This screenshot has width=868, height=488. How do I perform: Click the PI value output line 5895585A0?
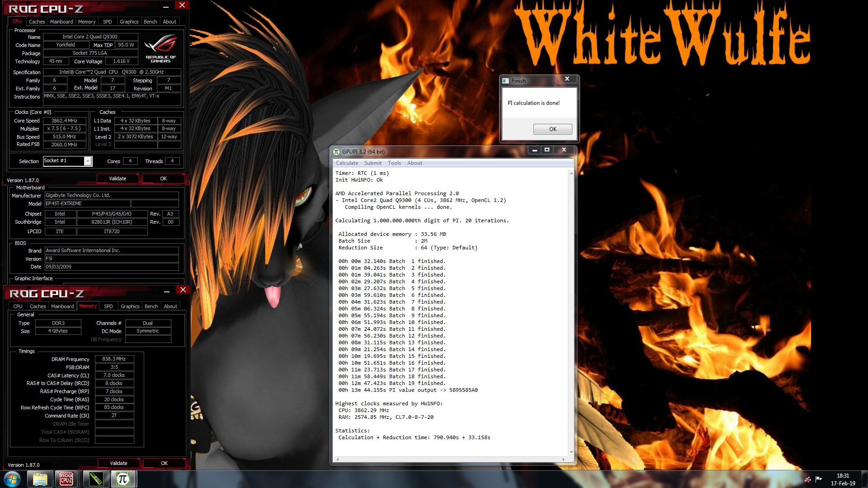(408, 390)
